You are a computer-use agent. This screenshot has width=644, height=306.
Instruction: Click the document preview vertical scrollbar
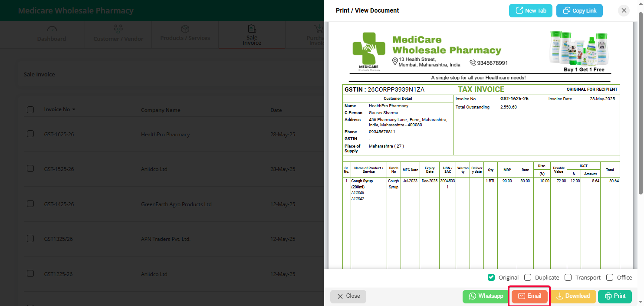641,104
